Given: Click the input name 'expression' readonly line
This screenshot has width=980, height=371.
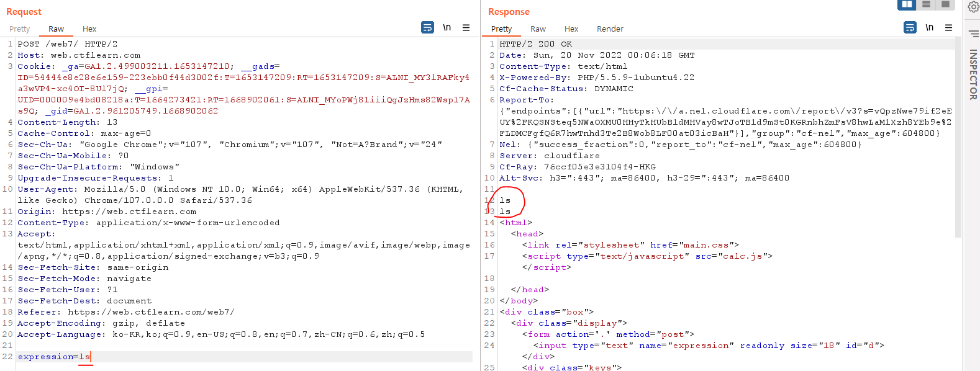Looking at the screenshot, I should [709, 346].
